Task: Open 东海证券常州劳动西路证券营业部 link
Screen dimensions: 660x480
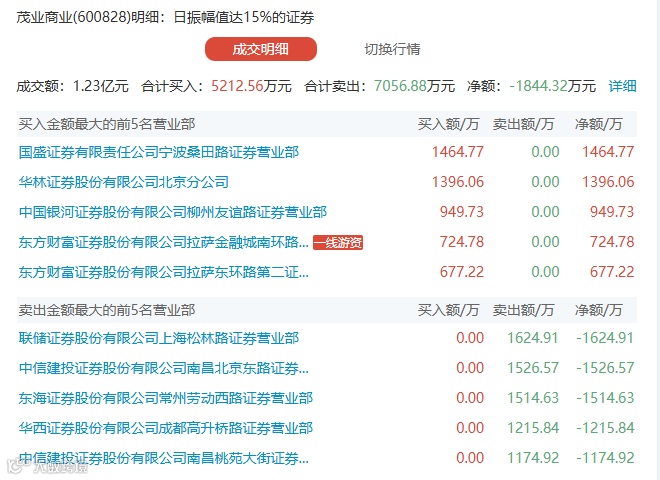Action: click(x=166, y=398)
